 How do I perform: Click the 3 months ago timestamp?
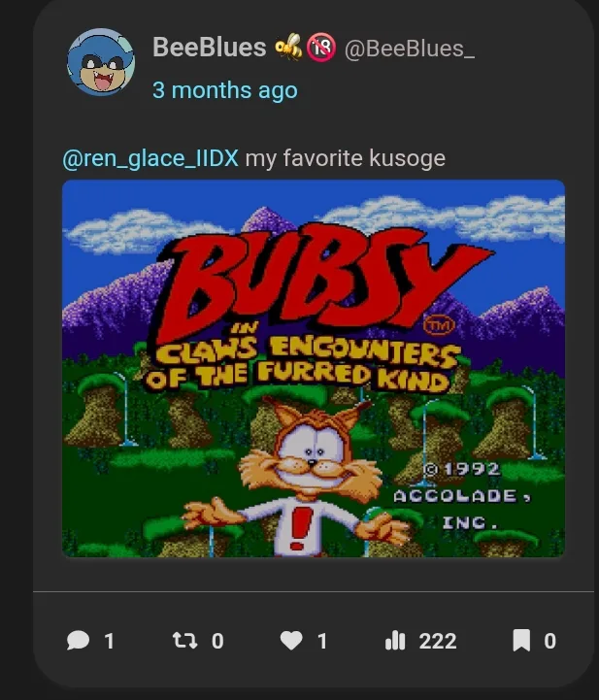225,90
